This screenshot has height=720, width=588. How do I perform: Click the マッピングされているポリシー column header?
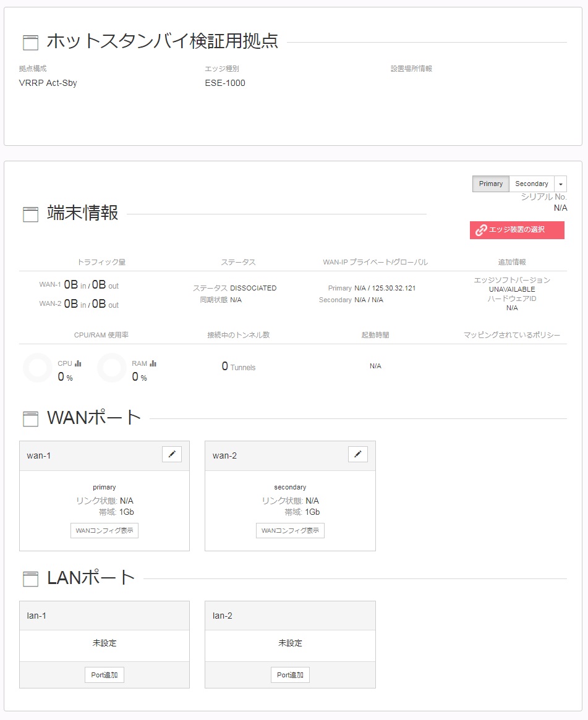(512, 335)
